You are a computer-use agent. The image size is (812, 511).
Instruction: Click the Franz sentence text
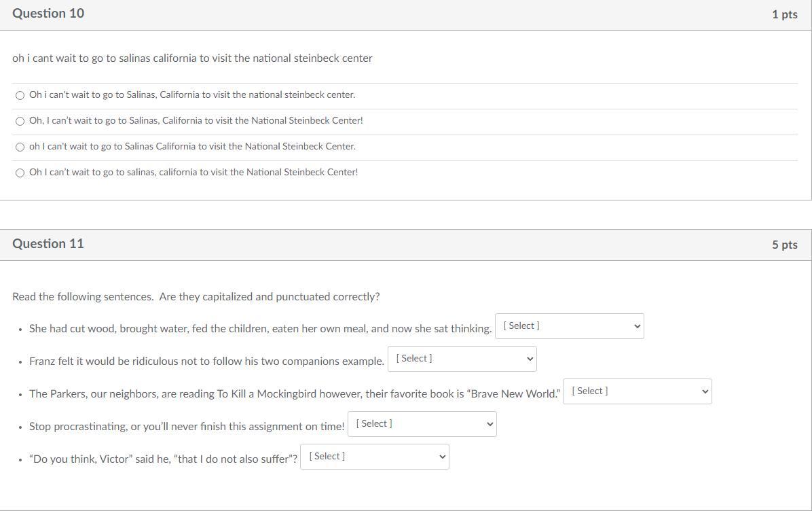tap(206, 362)
